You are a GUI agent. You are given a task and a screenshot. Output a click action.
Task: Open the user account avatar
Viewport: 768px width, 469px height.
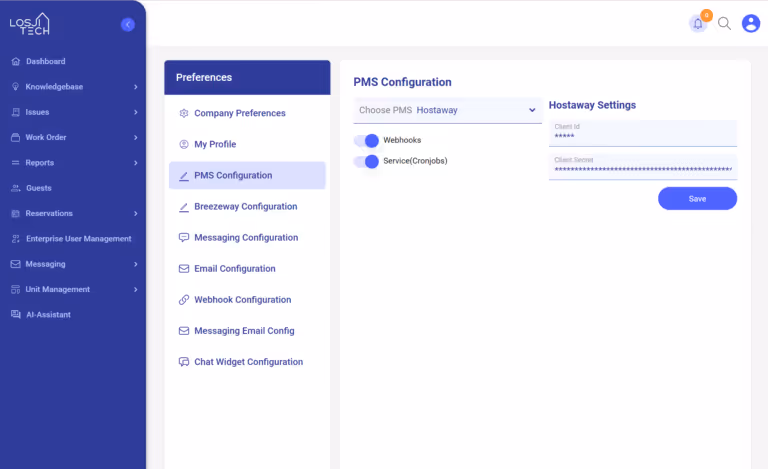(x=750, y=23)
